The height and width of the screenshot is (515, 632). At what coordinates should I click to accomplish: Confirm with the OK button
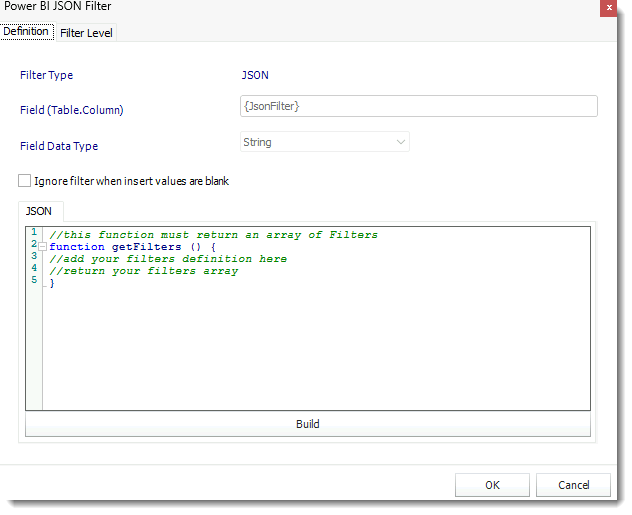pyautogui.click(x=492, y=485)
